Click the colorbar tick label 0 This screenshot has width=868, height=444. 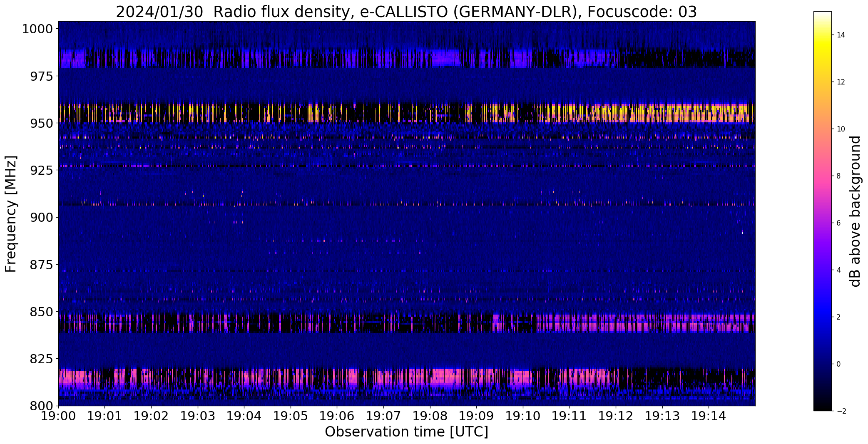(x=838, y=364)
